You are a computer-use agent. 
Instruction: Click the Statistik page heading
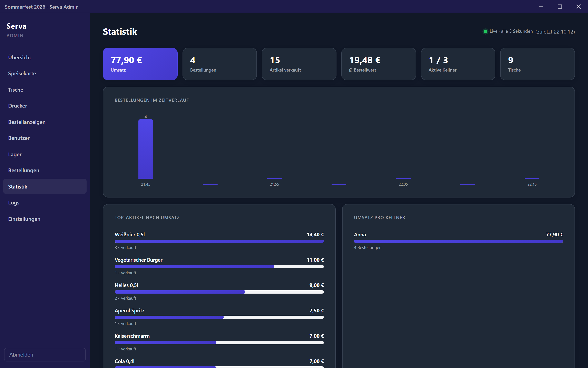pyautogui.click(x=120, y=32)
